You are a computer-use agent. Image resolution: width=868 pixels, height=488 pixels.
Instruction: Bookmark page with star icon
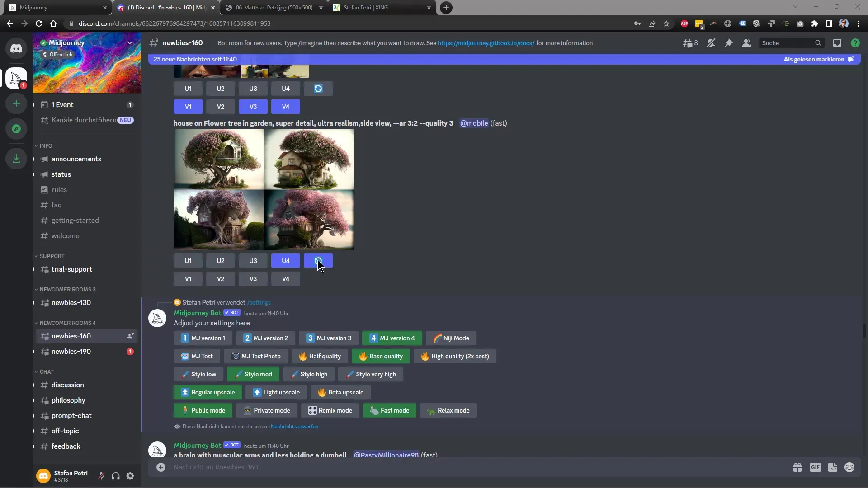[x=666, y=23]
